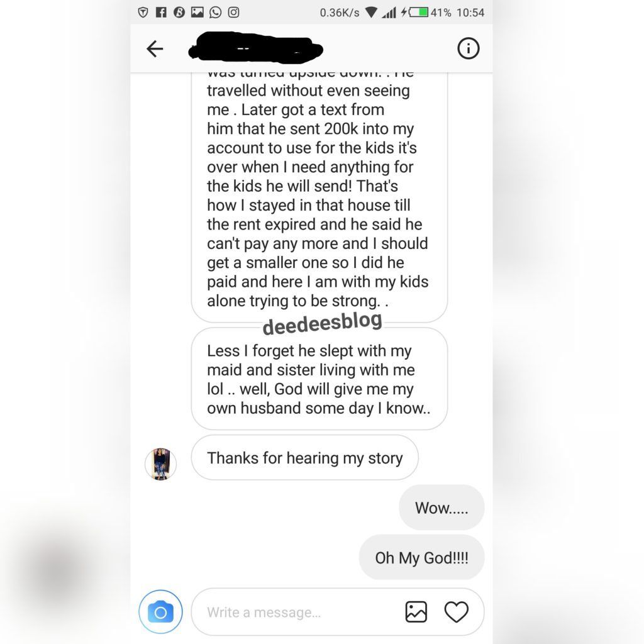Tap the shield notification icon

pos(143,13)
